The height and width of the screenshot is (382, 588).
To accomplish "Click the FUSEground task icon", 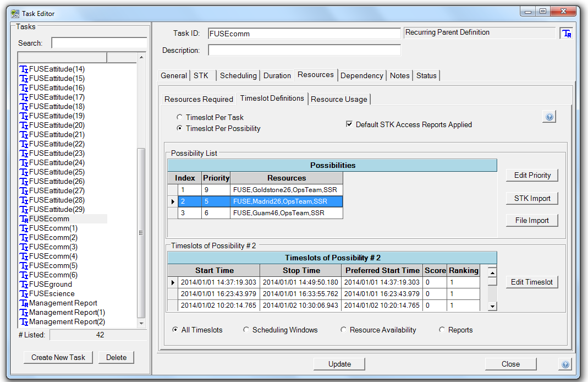I will (24, 285).
